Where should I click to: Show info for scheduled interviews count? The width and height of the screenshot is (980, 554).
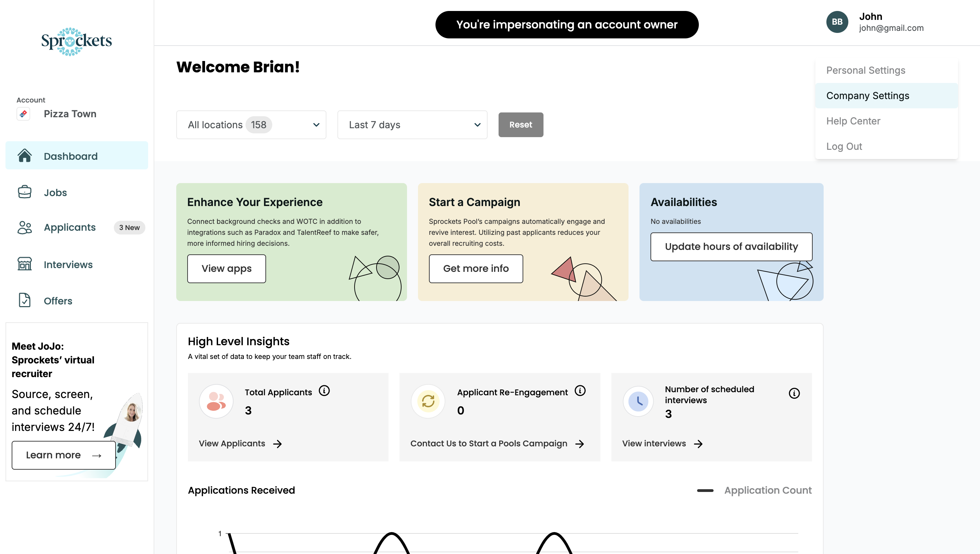(x=794, y=394)
